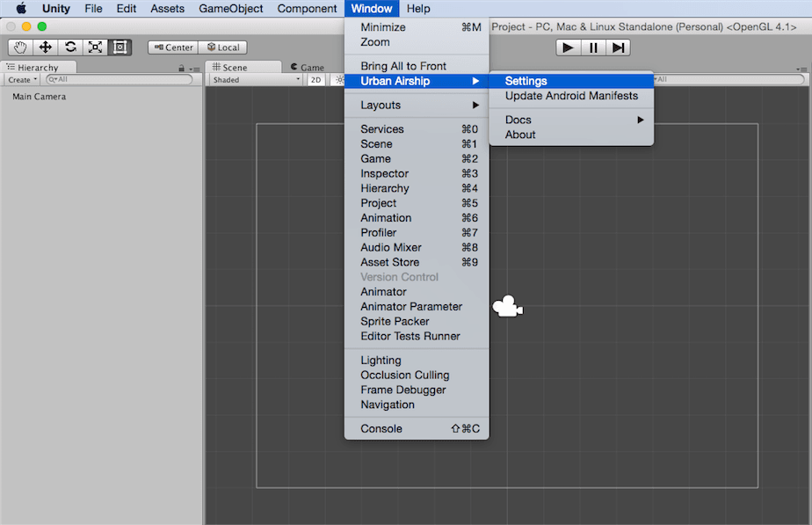Select the Hand tool in toolbar
The width and height of the screenshot is (812, 525).
[x=20, y=47]
